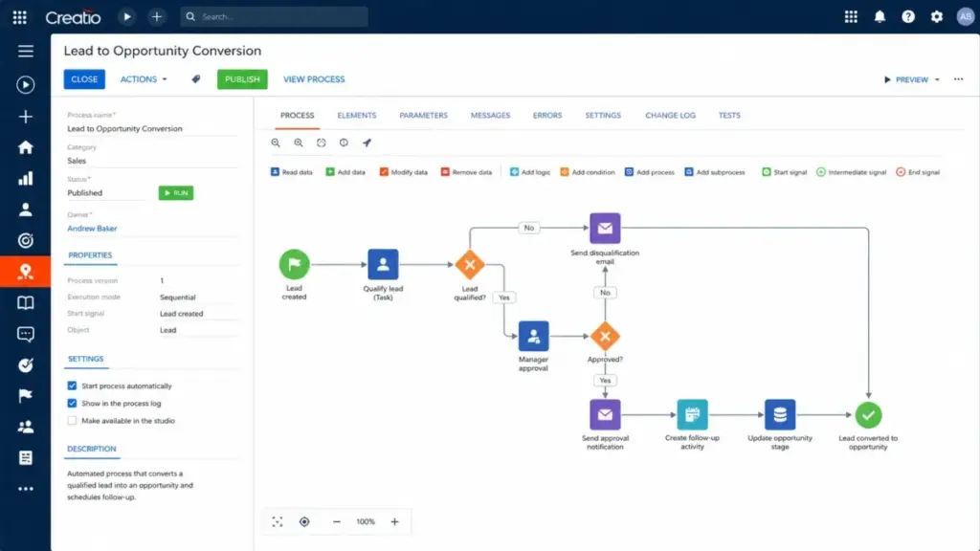Image resolution: width=980 pixels, height=551 pixels.
Task: Open the people group icon in sidebar
Action: click(26, 427)
